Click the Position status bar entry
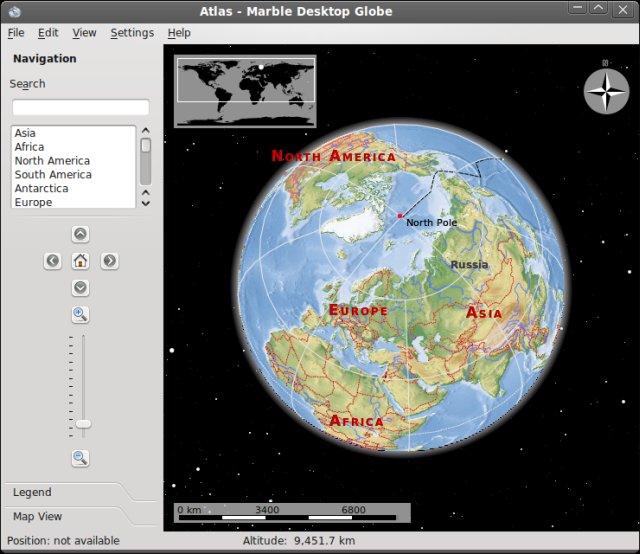This screenshot has height=554, width=640. pos(63,541)
